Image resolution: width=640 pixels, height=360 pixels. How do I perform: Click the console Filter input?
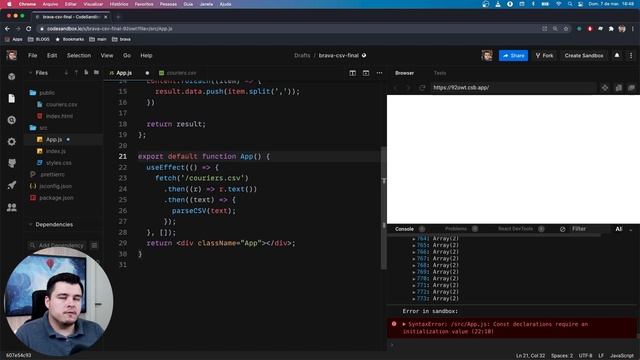tap(589, 229)
